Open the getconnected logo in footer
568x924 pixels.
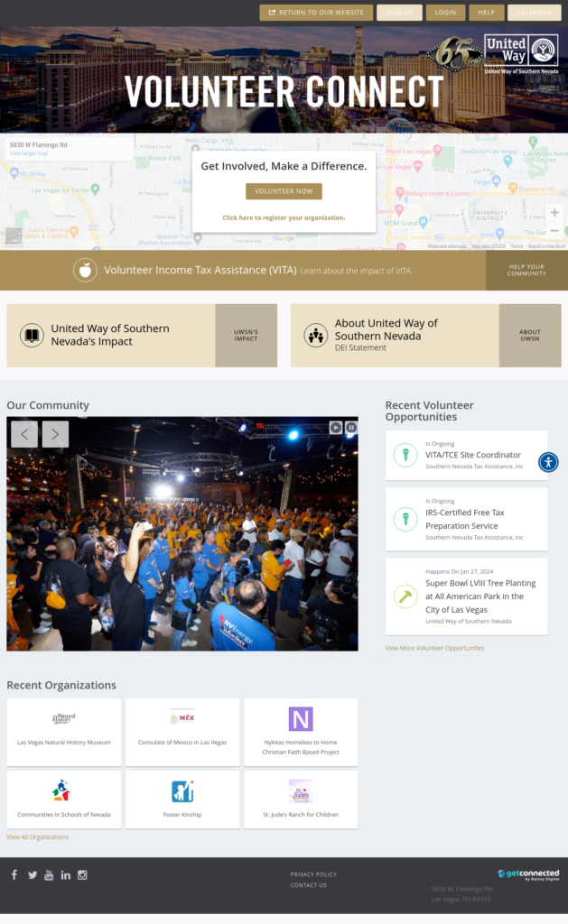[528, 874]
